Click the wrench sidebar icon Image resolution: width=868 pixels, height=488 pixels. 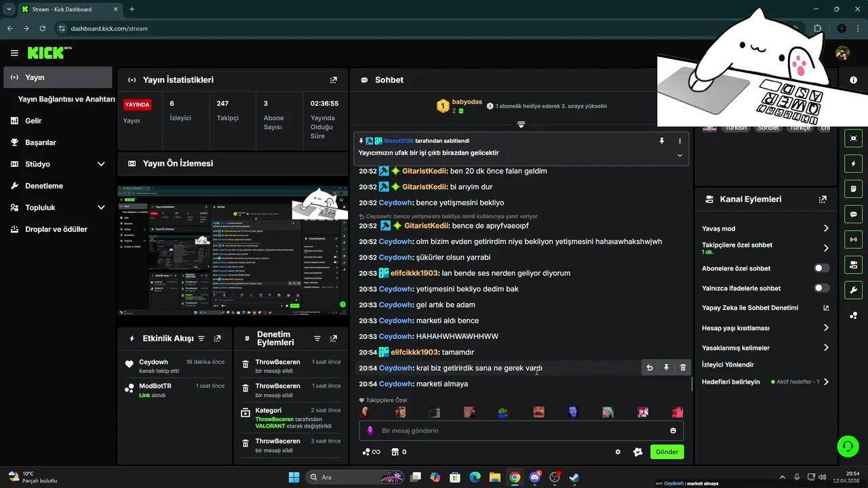coord(853,290)
